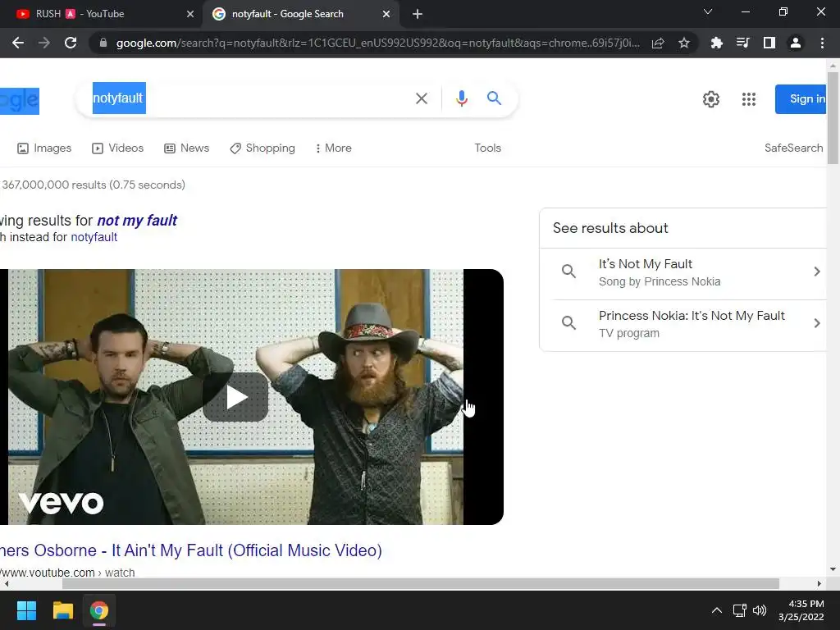Close the notyfault Google Search tab
This screenshot has width=840, height=630.
386,14
